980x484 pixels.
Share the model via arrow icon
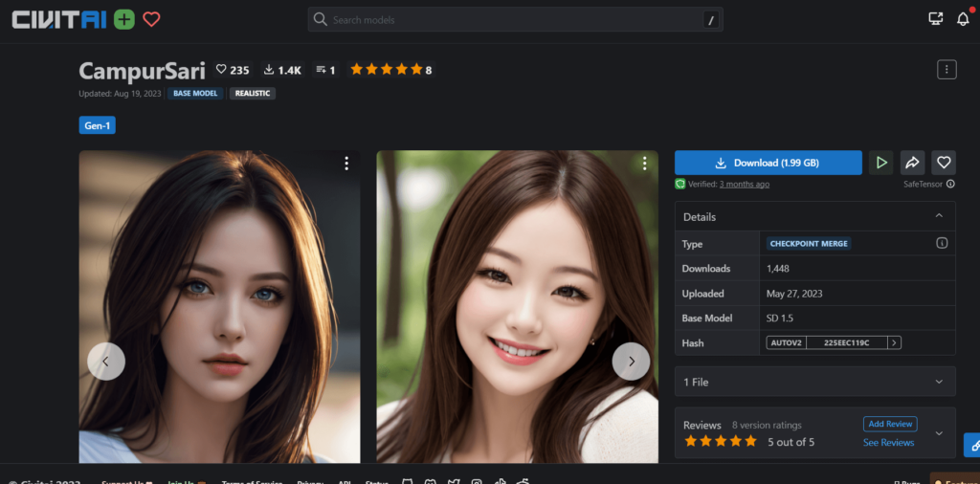pos(912,163)
